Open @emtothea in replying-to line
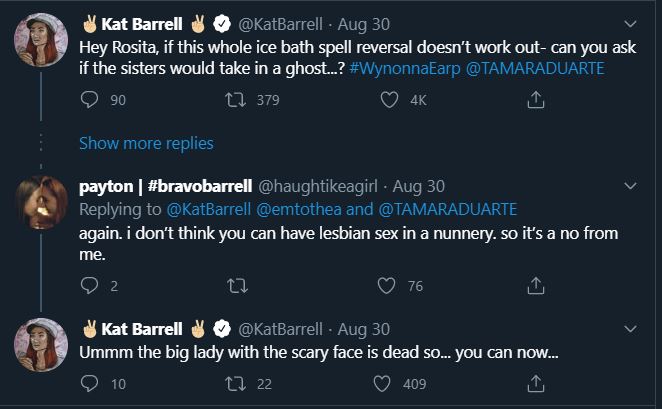The image size is (662, 409). click(x=301, y=208)
